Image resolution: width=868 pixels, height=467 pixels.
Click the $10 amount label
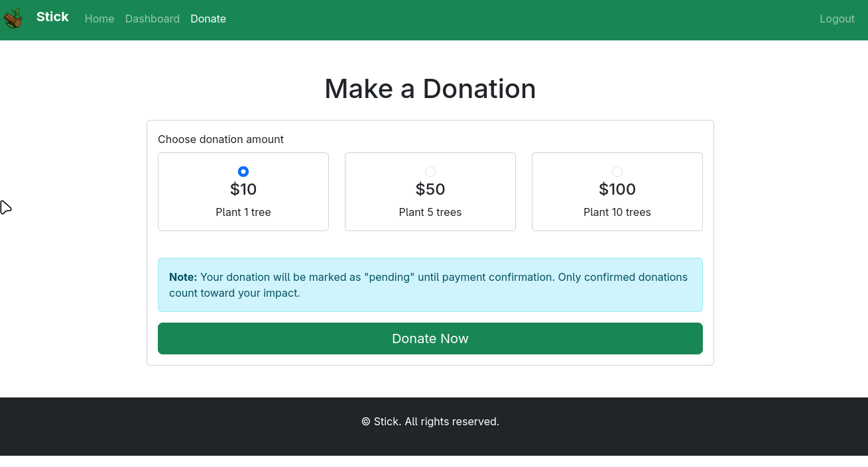[243, 189]
